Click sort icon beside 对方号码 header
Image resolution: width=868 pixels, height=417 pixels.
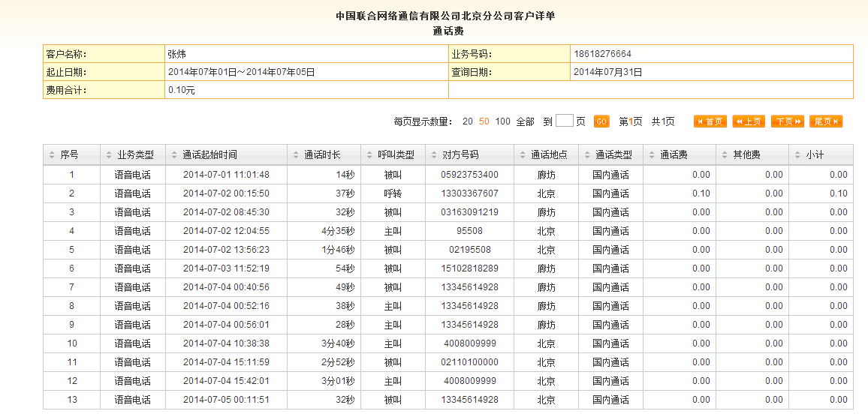(433, 155)
